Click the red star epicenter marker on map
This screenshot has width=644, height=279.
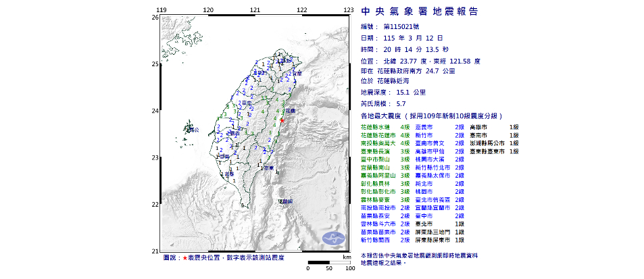click(x=282, y=119)
